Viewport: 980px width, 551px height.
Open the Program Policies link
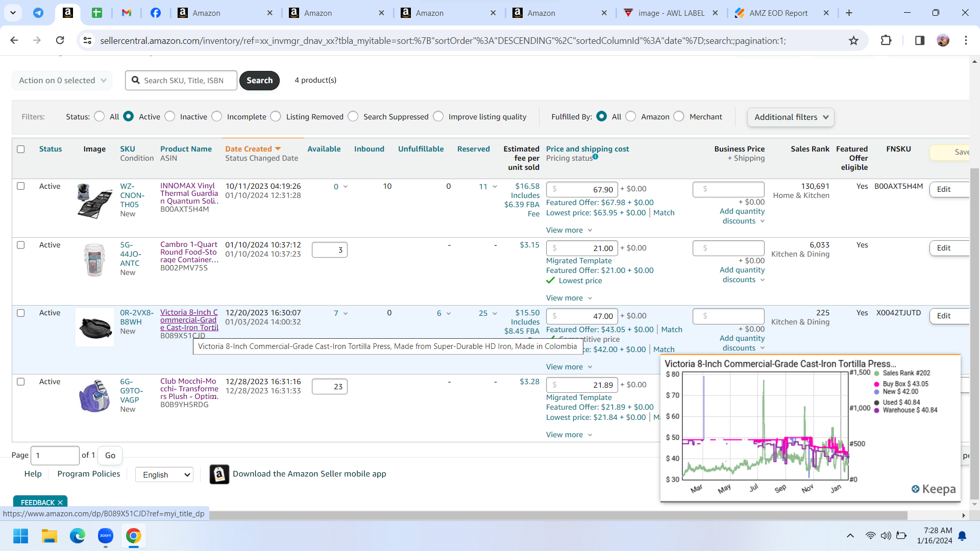[89, 474]
